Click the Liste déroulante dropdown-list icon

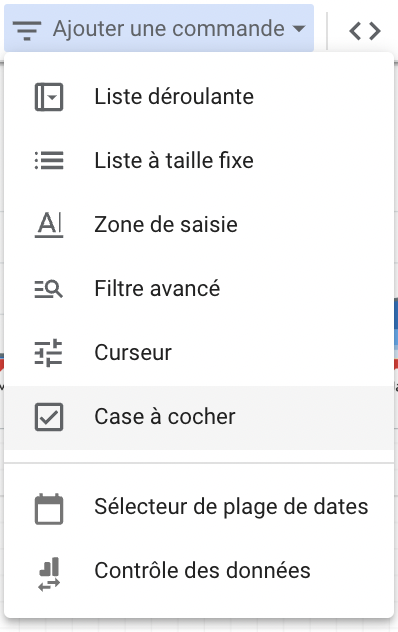(x=49, y=97)
